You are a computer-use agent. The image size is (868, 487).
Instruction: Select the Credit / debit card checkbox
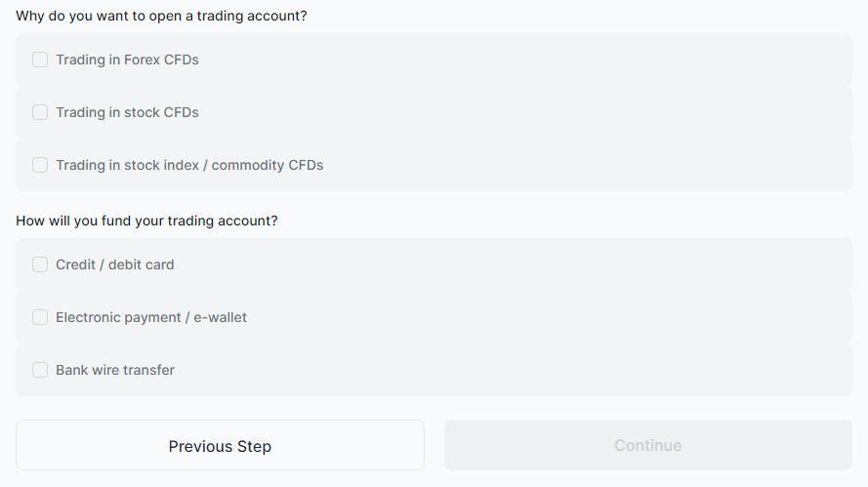[40, 264]
